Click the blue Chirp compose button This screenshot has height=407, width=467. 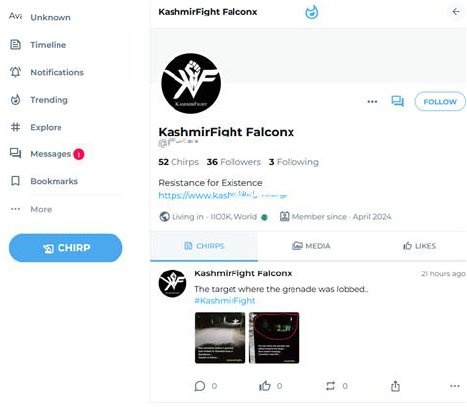pyautogui.click(x=66, y=248)
